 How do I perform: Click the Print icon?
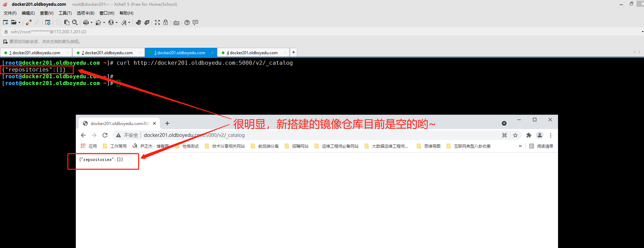tap(86, 22)
